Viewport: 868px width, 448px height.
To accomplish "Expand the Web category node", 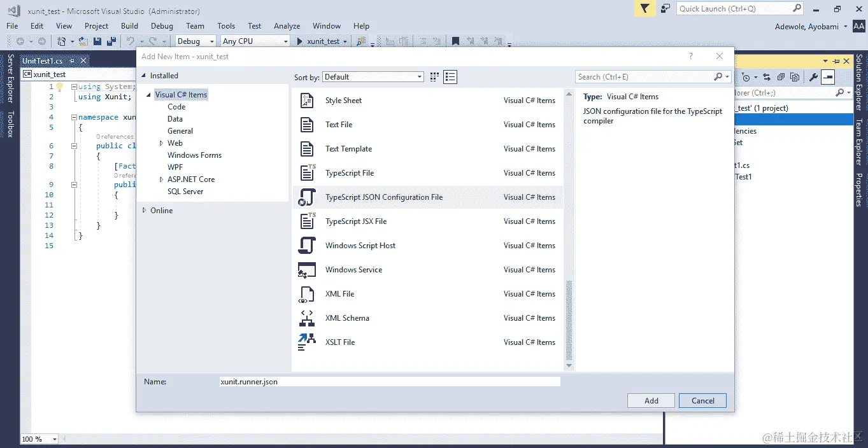I will tap(161, 143).
